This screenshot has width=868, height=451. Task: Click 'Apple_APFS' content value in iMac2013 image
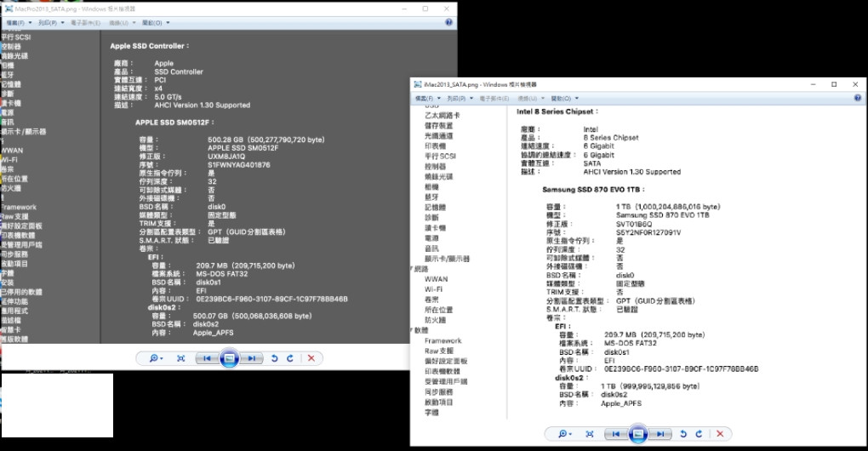tap(621, 403)
